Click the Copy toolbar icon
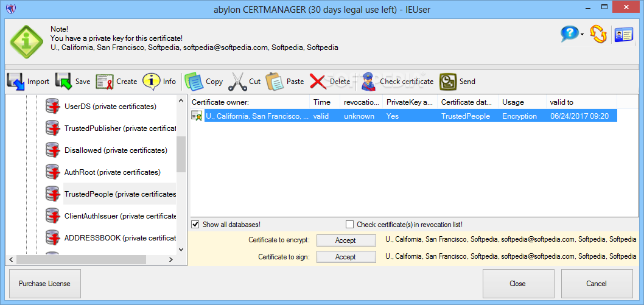The height and width of the screenshot is (305, 644). click(194, 82)
